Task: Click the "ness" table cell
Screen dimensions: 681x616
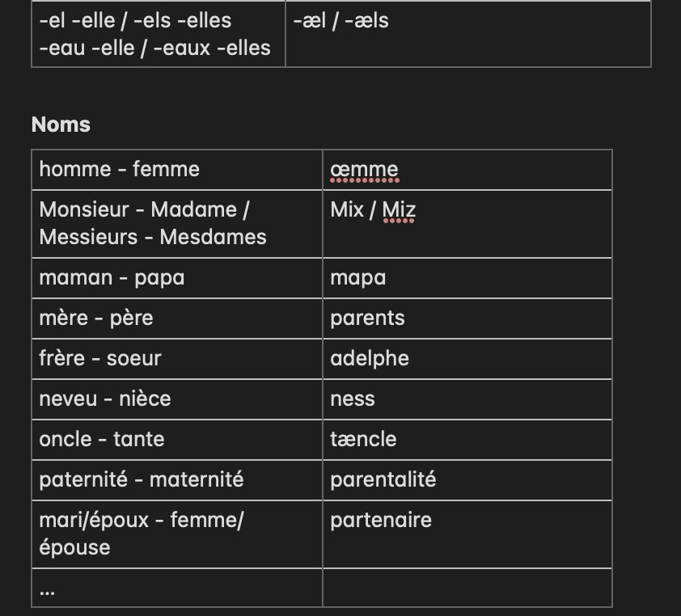Action: 353,399
